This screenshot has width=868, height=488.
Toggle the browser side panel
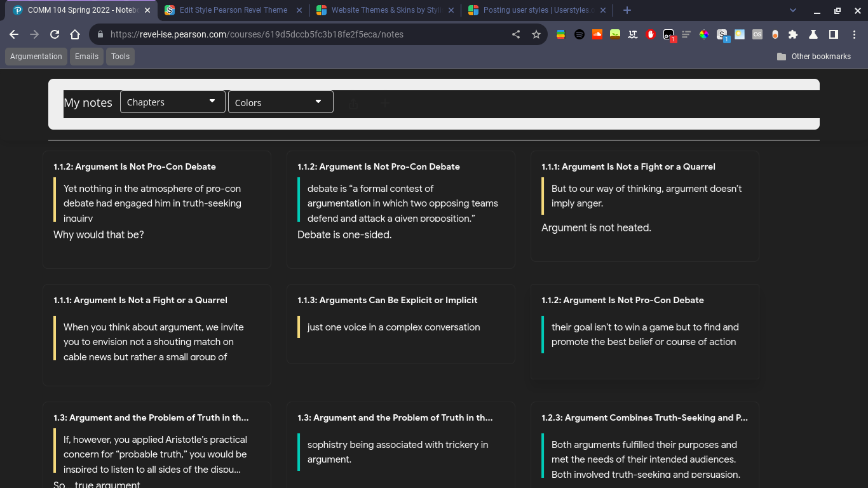click(x=833, y=34)
